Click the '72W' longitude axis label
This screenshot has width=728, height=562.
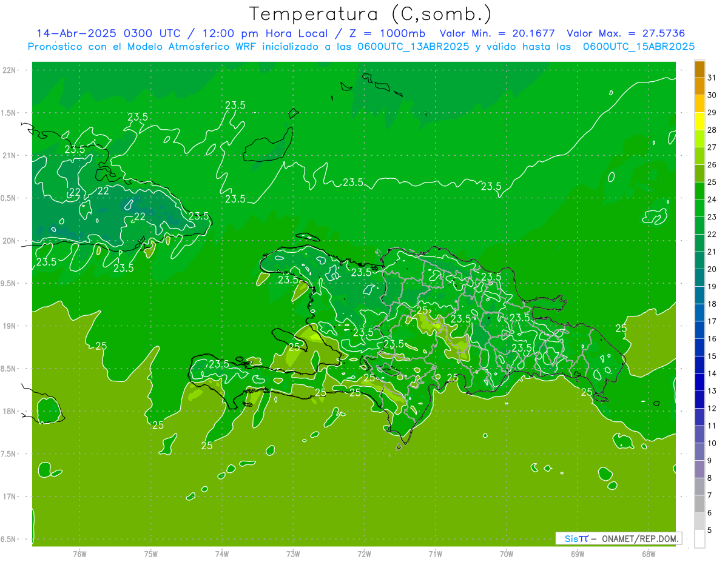365,554
